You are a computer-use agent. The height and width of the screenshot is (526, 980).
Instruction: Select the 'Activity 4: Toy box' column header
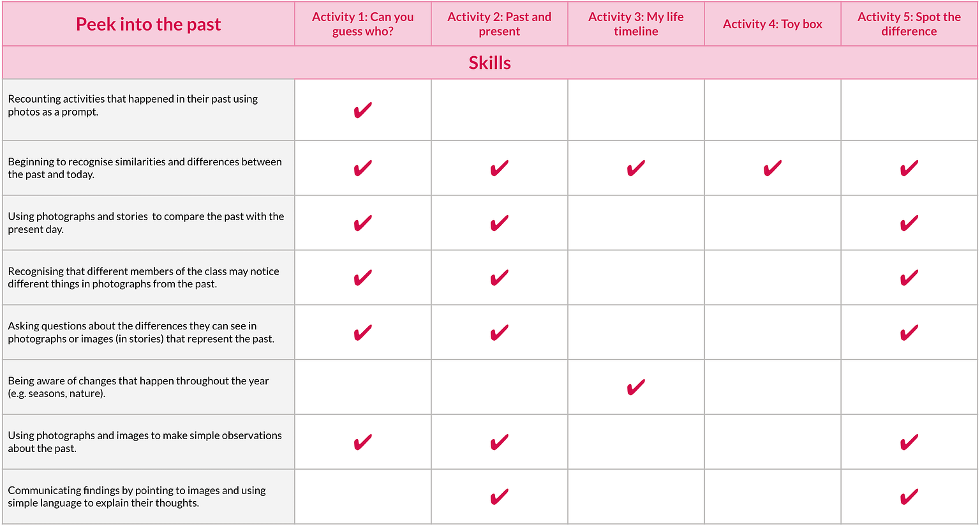[772, 24]
